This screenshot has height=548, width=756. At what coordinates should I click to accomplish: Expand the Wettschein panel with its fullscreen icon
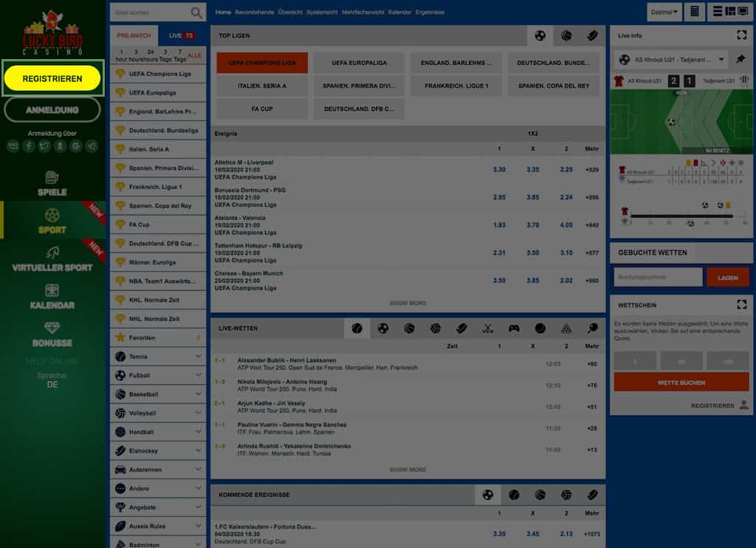click(x=741, y=304)
